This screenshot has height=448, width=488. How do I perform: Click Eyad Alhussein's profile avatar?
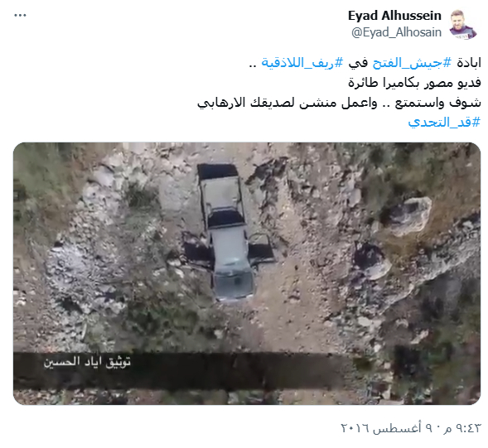tap(463, 25)
